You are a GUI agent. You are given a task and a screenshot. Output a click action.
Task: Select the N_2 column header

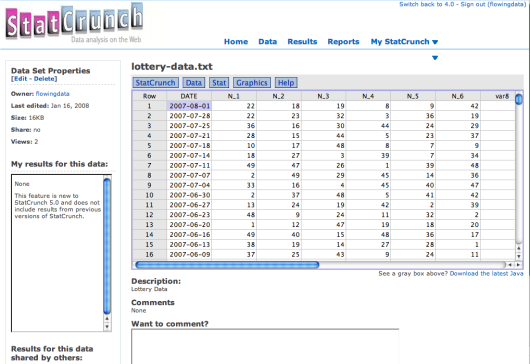tap(279, 96)
